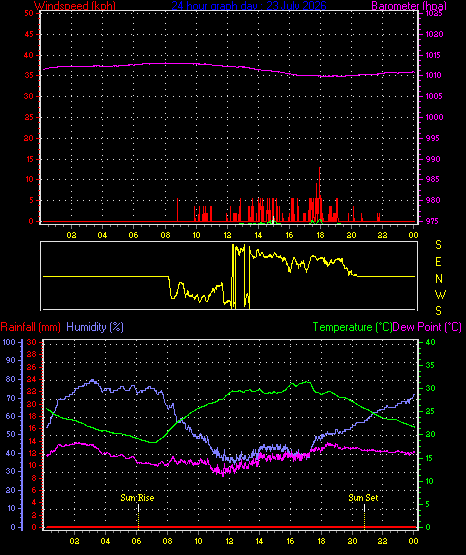This screenshot has height=555, width=466.
Task: Click the Humidity (%) legend label
Action: (95, 327)
